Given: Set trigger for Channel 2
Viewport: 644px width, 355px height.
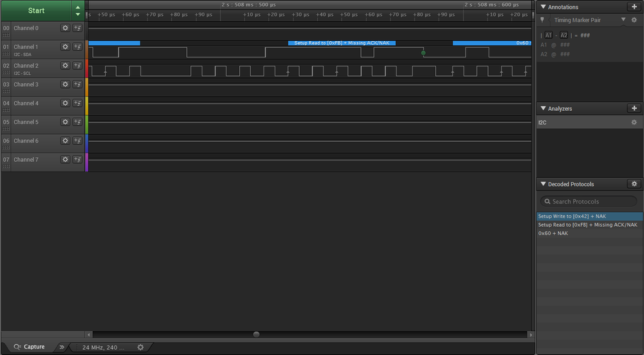Looking at the screenshot, I should [77, 66].
